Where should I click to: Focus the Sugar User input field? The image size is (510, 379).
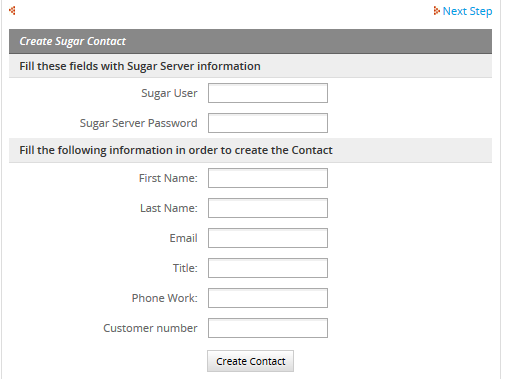click(268, 93)
